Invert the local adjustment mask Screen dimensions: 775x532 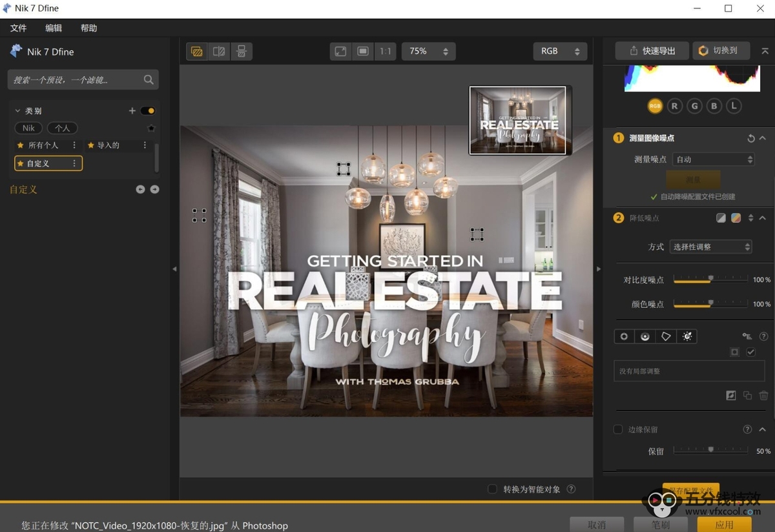(x=731, y=396)
